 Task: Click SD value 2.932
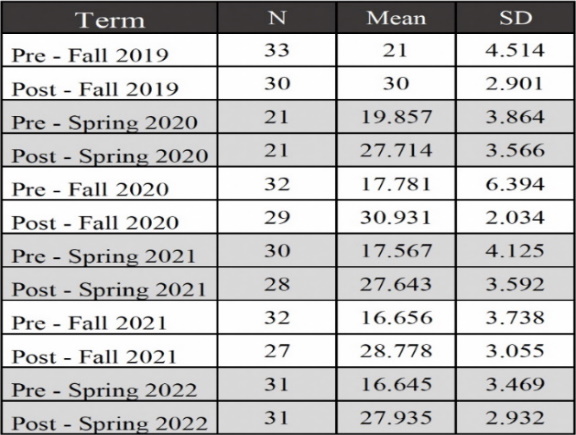515,418
